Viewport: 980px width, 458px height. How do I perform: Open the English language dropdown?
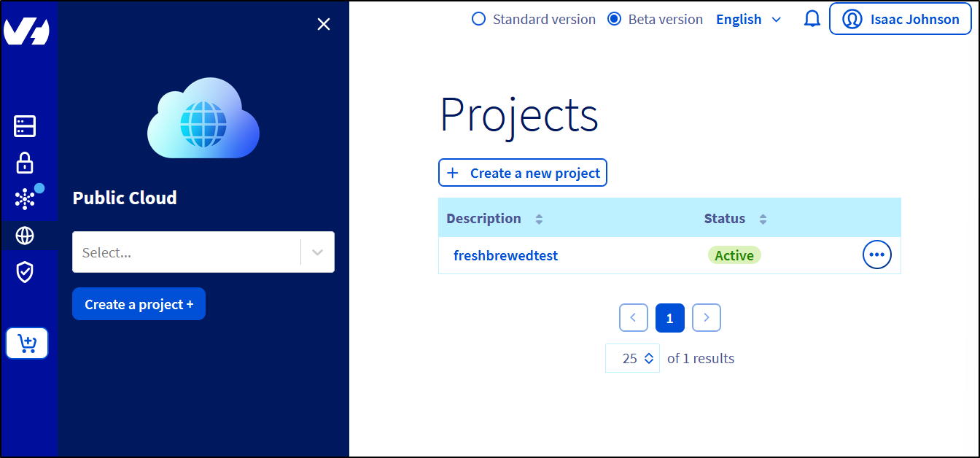(748, 20)
